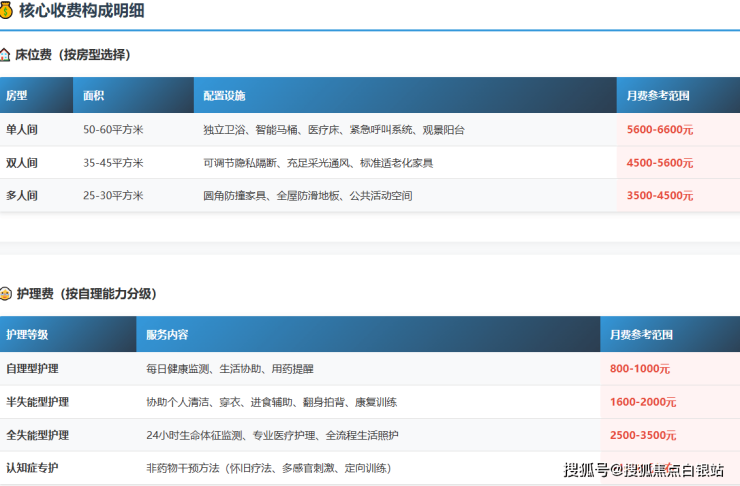Viewport: 740px width, 486px height.
Task: Click the house icon beside 床位费
Action: coord(6,55)
